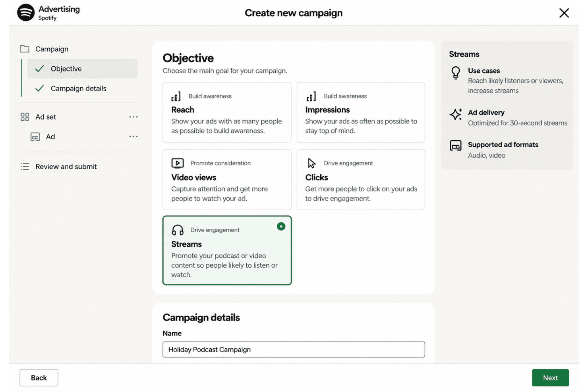Image resolution: width=588 pixels, height=392 pixels.
Task: Close the Create new campaign dialog
Action: pyautogui.click(x=564, y=13)
